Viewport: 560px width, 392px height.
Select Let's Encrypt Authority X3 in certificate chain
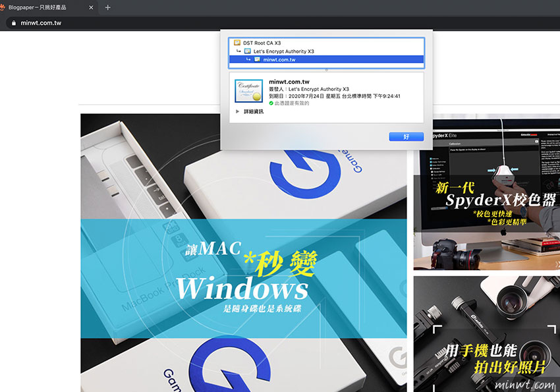pyautogui.click(x=326, y=51)
